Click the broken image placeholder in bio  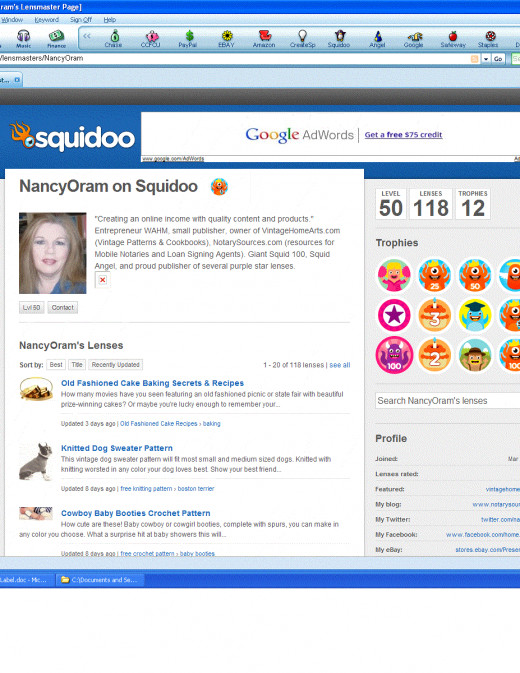click(103, 280)
